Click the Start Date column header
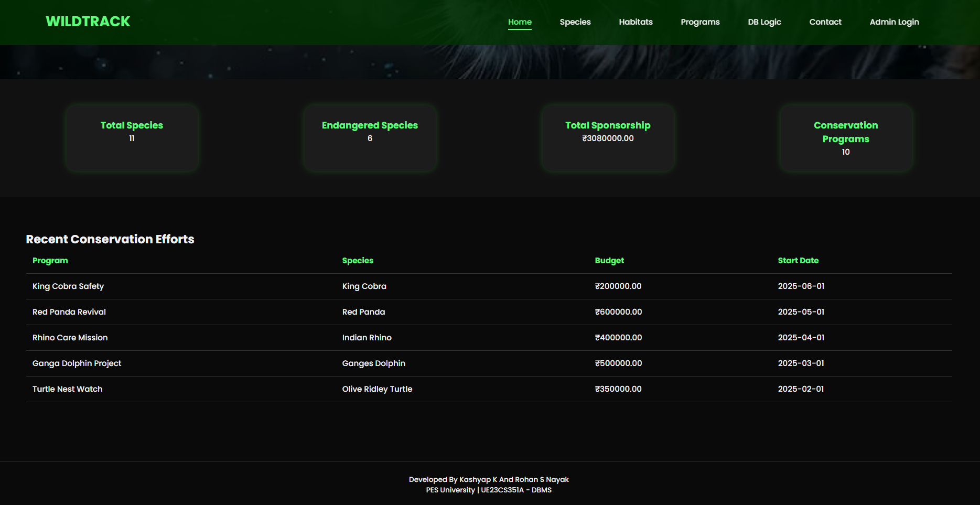This screenshot has width=980, height=505. pyautogui.click(x=798, y=261)
